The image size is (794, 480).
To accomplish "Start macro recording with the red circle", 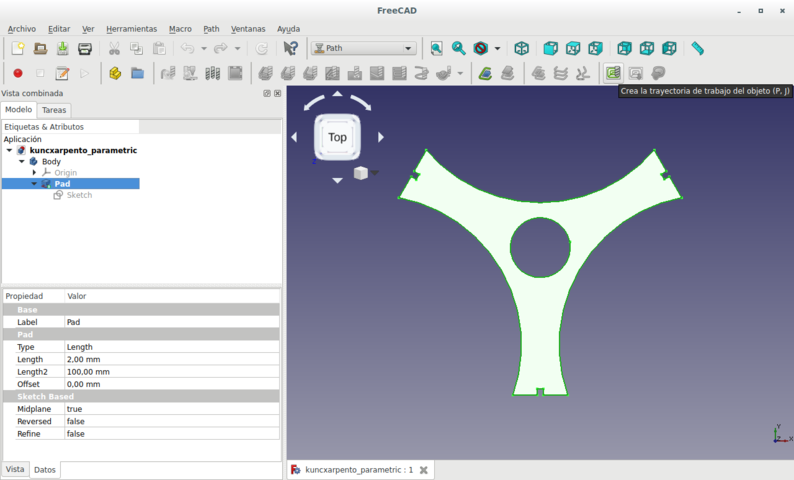I will click(x=18, y=73).
